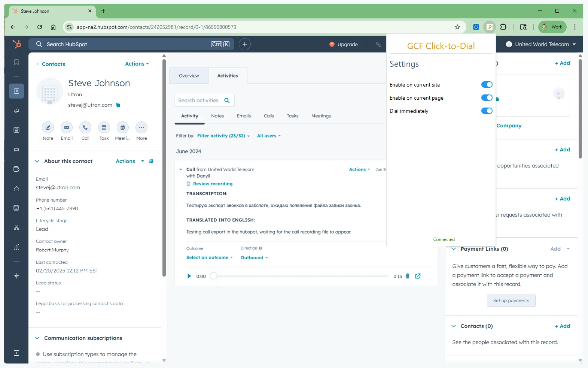The width and height of the screenshot is (588, 368).
Task: Collapse the Call entry chevron
Action: (x=181, y=169)
